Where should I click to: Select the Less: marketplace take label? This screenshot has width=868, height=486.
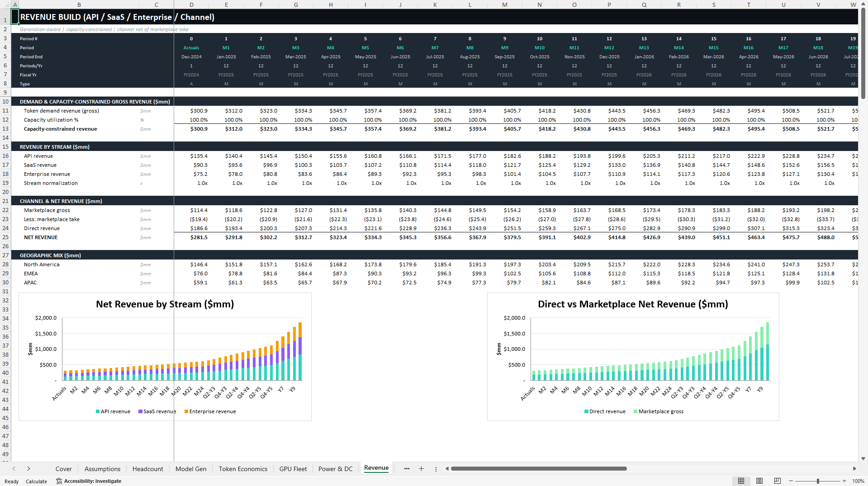pos(52,219)
